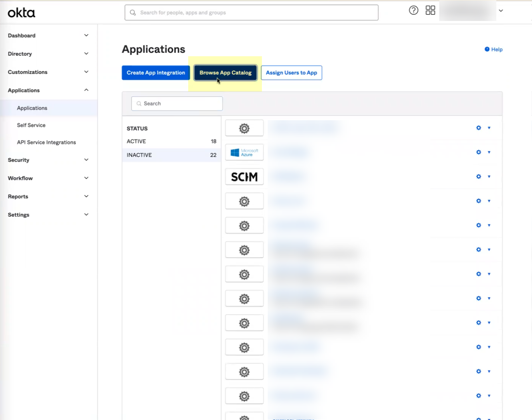532x420 pixels.
Task: Open API Service Integrations
Action: click(x=46, y=142)
